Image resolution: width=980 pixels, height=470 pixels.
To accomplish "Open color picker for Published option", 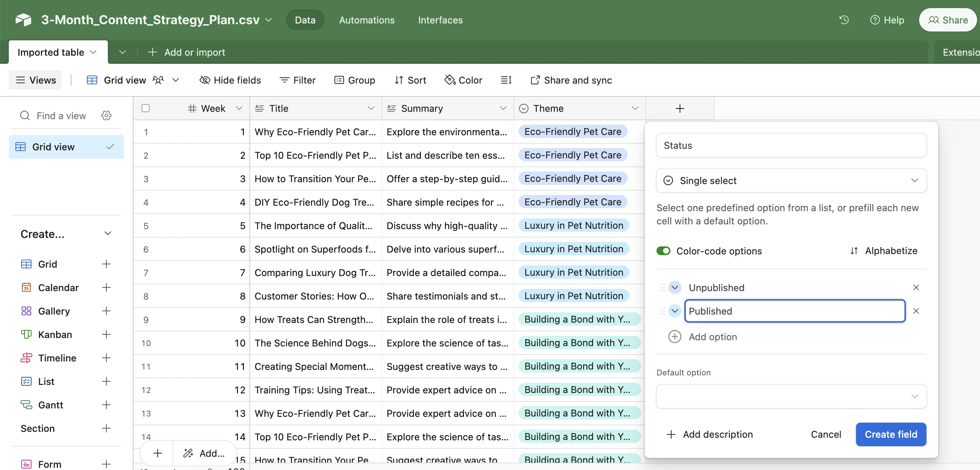I will 674,311.
